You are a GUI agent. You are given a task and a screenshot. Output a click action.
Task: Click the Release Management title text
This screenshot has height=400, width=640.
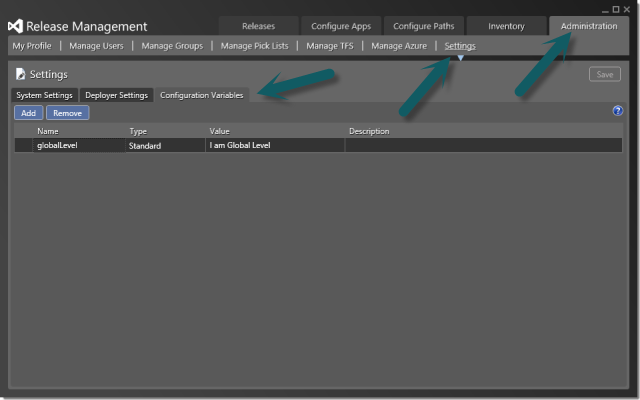[87, 27]
